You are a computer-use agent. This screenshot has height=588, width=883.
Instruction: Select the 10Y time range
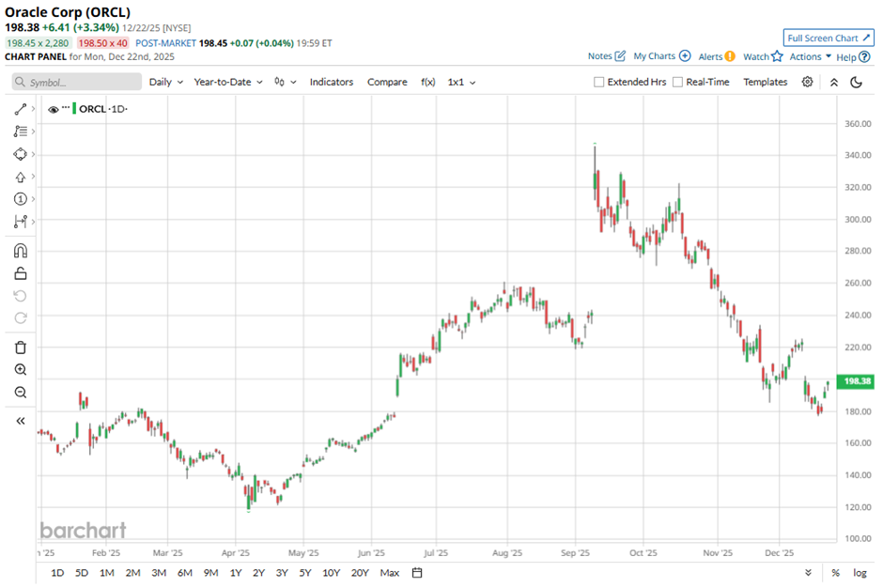(x=331, y=573)
